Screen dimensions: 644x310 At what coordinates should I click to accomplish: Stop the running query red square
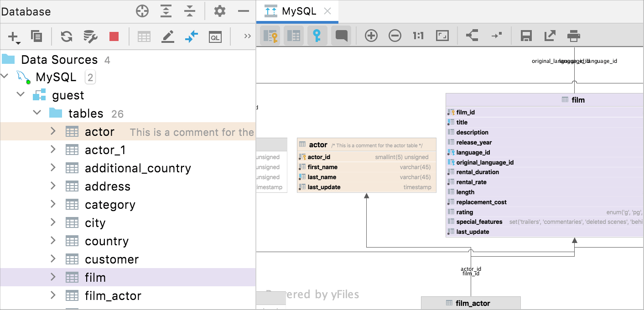tap(114, 36)
